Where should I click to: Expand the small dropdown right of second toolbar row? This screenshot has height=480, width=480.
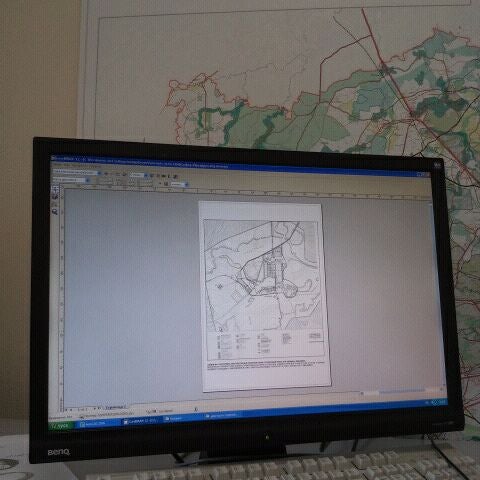(x=186, y=184)
